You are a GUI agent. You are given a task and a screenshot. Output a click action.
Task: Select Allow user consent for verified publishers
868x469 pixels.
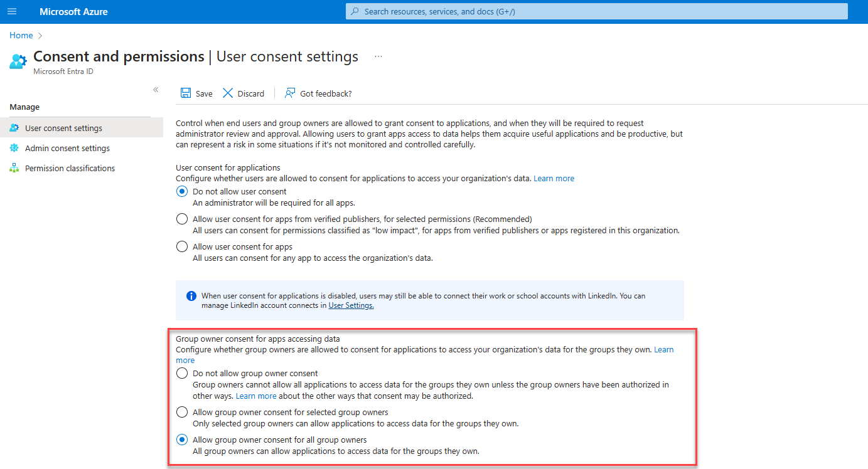[x=182, y=219]
